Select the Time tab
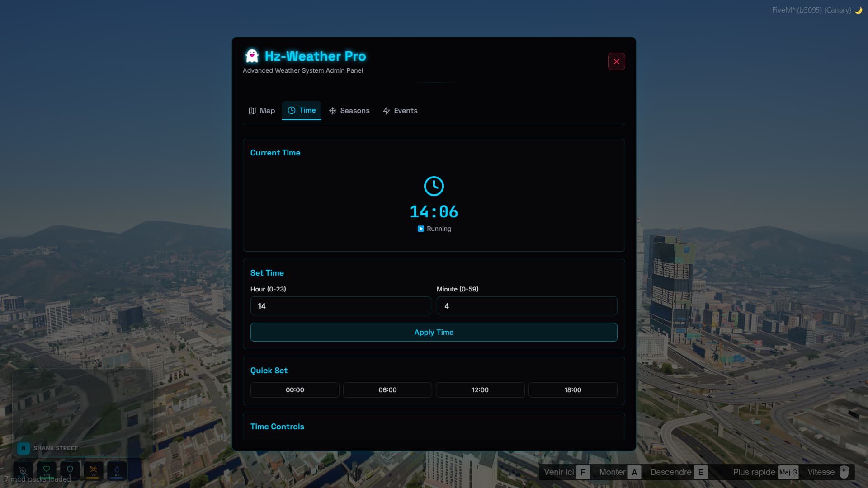 [302, 110]
